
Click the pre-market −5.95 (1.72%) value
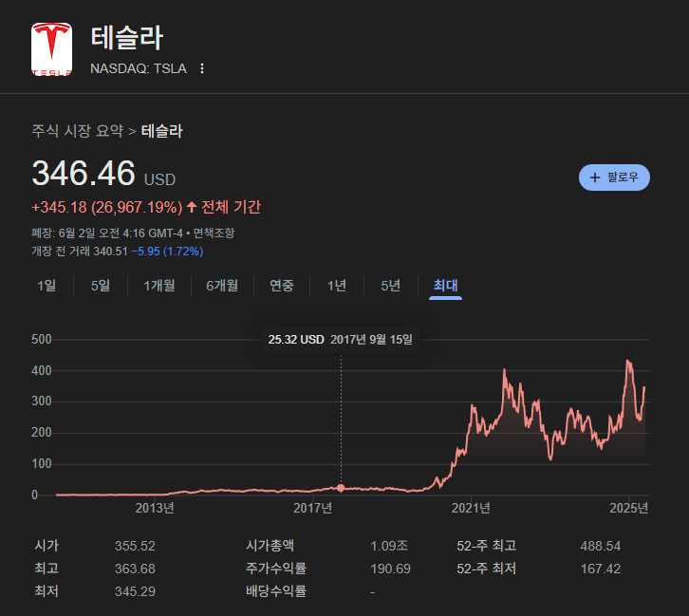167,252
